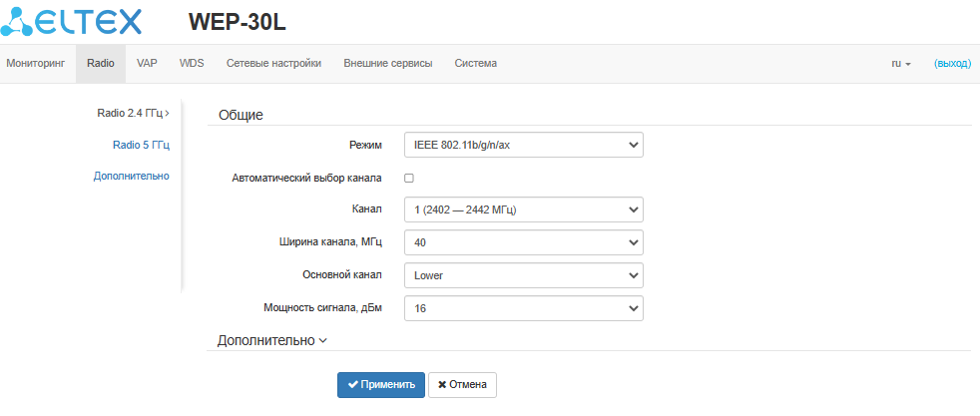
Task: Click the Применить apply button
Action: tap(381, 385)
